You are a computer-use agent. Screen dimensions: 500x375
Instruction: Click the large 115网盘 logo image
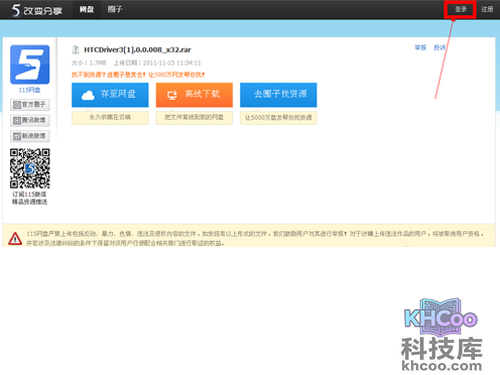coord(30,65)
